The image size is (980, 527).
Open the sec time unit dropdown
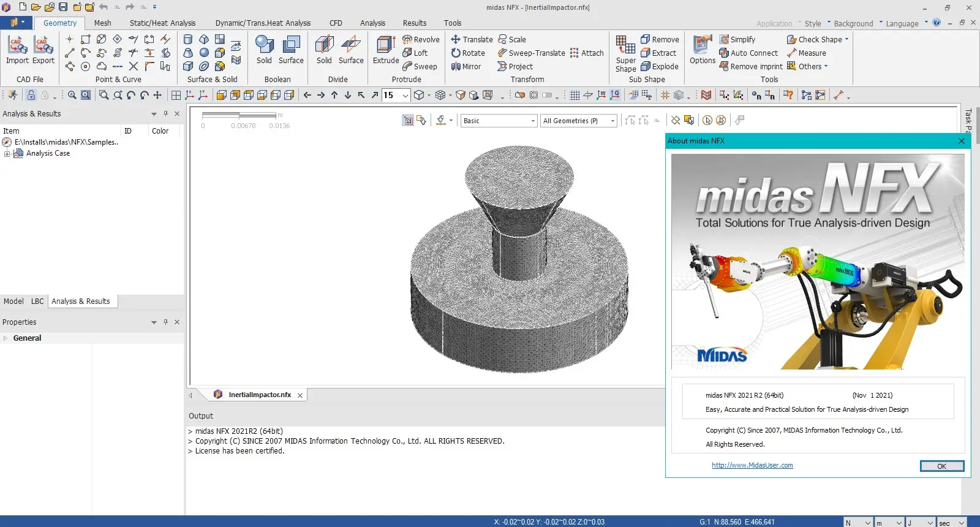coord(952,523)
